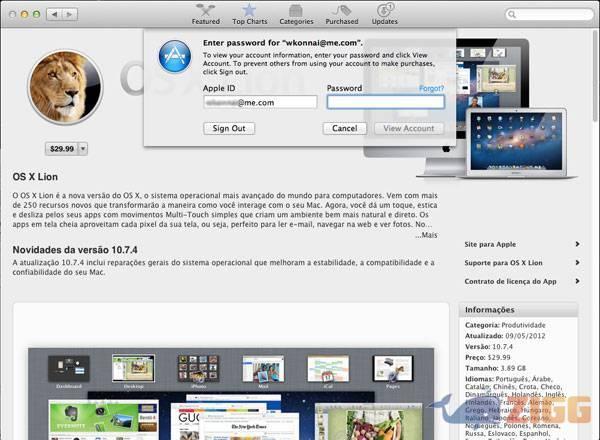
Task: Click the App Store icon in dialog
Action: tap(175, 57)
